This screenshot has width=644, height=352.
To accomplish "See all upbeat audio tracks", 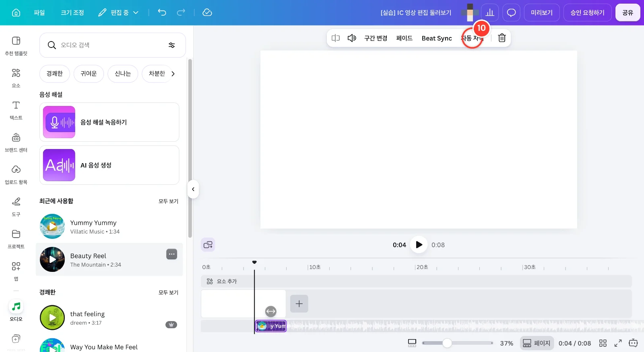I will [x=168, y=292].
